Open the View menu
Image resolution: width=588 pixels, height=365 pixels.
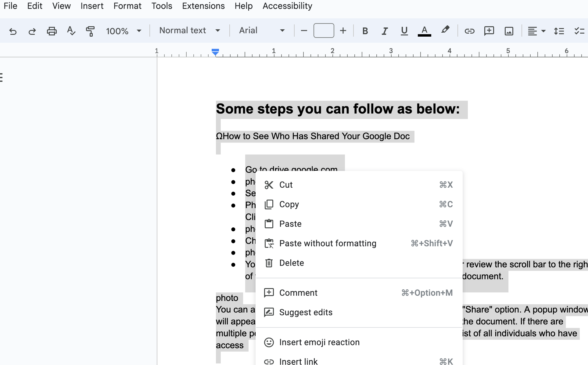coord(61,6)
